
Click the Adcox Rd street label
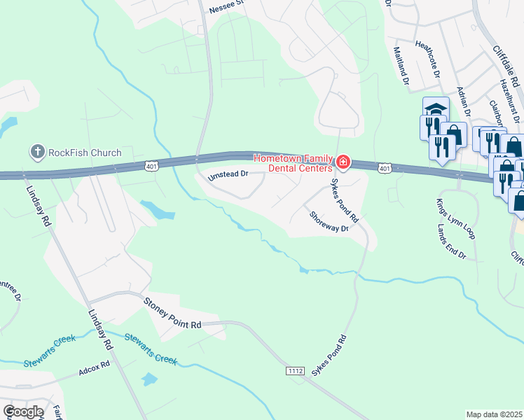click(x=95, y=368)
